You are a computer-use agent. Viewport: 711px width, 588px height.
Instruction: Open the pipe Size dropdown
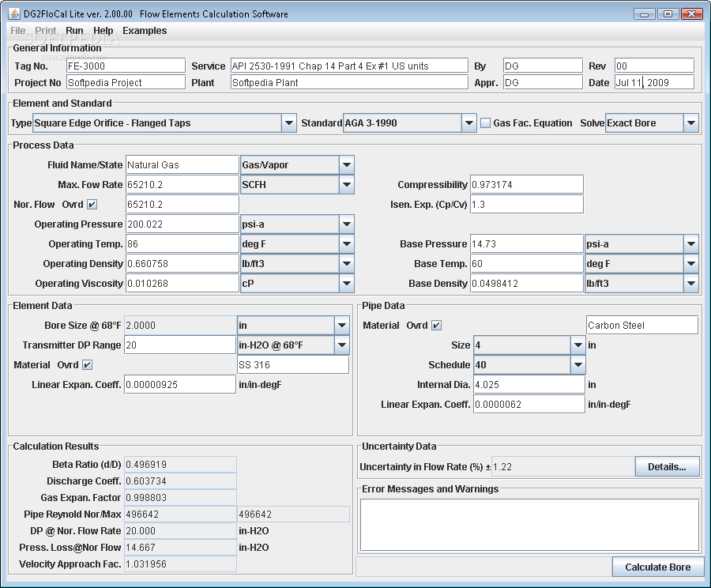tap(577, 345)
